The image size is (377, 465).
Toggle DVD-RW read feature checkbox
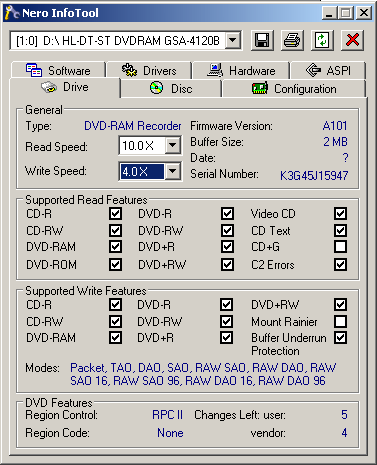[x=227, y=230]
